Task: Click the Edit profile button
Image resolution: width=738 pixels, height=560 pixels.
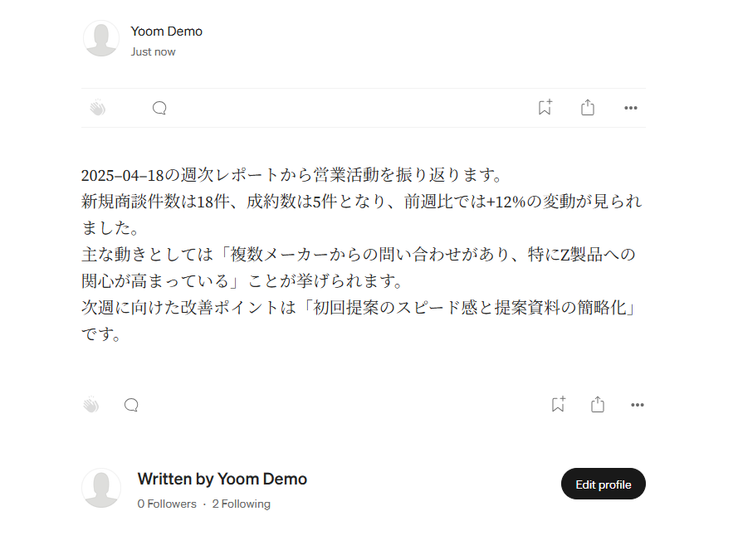Action: 604,484
